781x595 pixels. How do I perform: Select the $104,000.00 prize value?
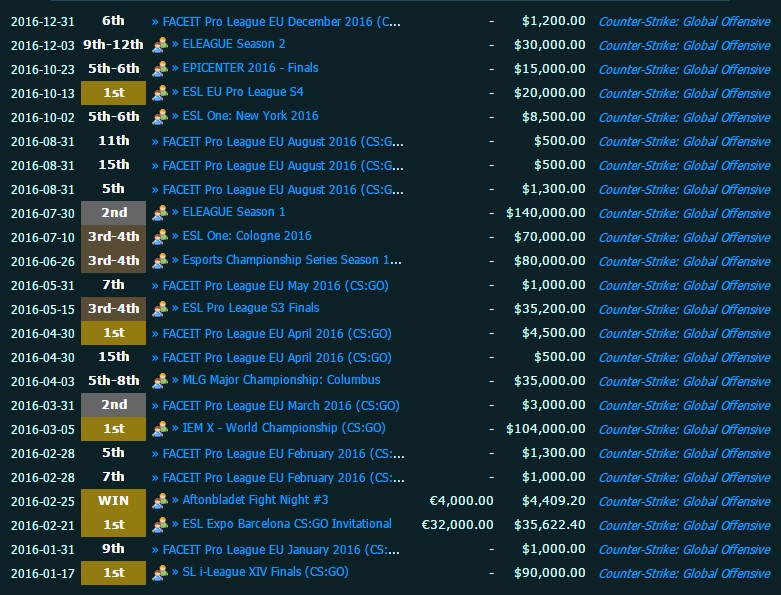click(x=546, y=429)
